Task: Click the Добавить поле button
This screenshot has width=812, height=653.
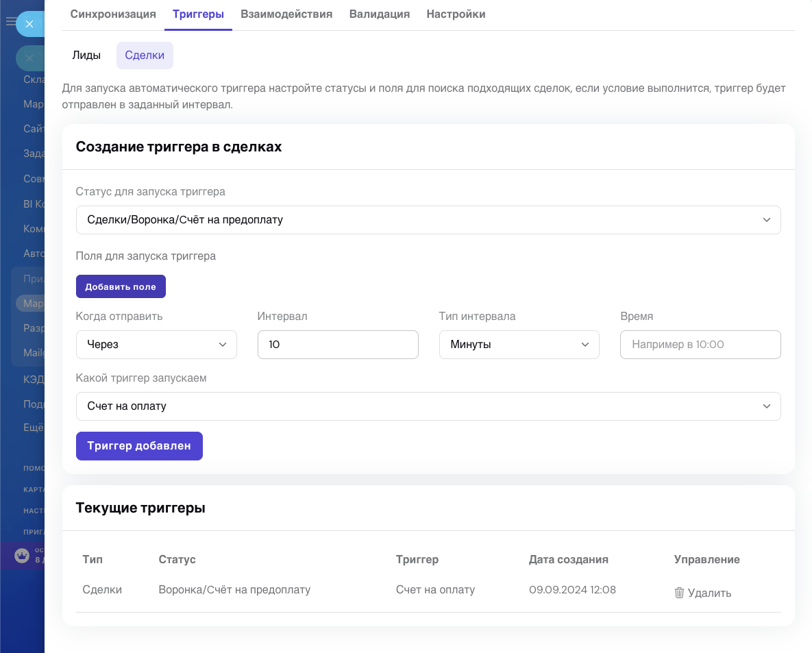Action: (121, 286)
